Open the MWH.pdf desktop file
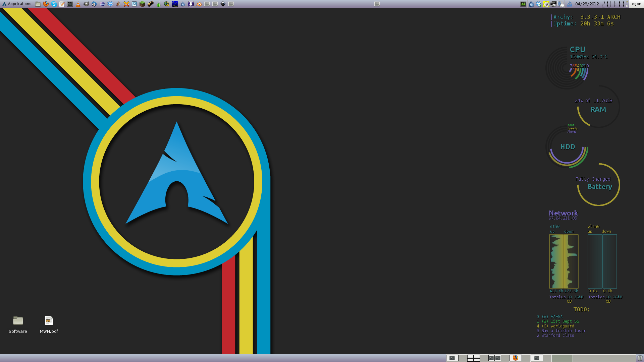644x362 pixels. [x=49, y=321]
